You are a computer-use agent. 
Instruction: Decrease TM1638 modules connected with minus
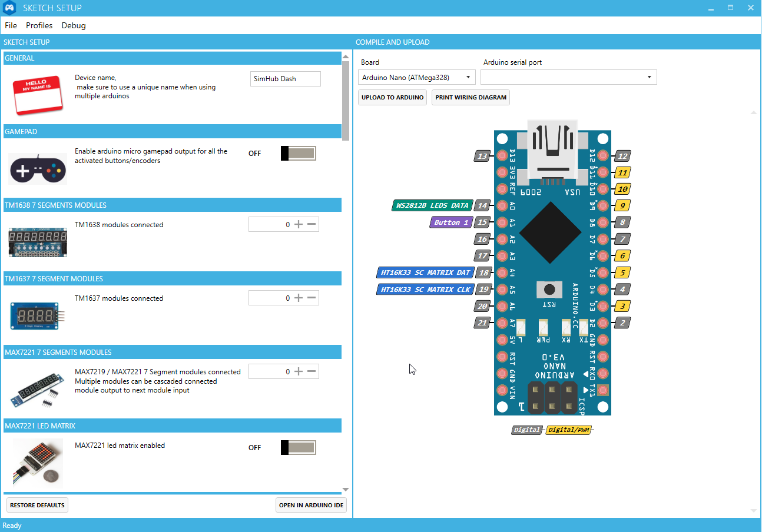pyautogui.click(x=312, y=224)
